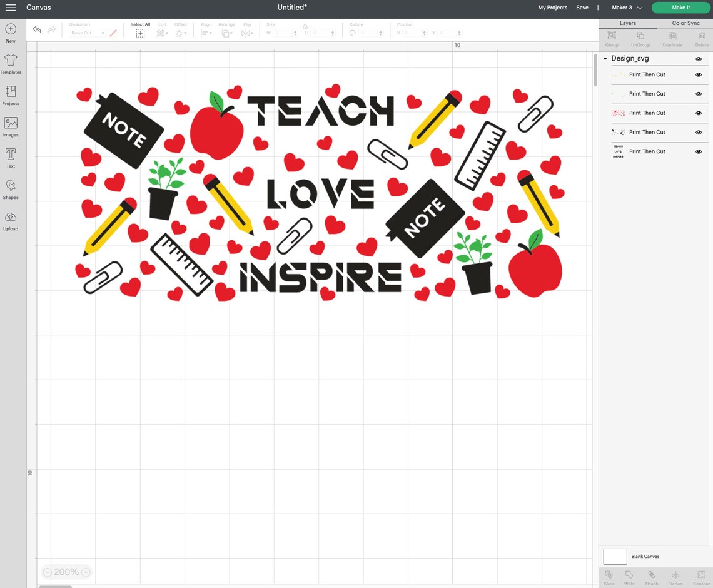Open the hamburger main menu
Viewport: 713px width, 588px height.
pos(11,8)
